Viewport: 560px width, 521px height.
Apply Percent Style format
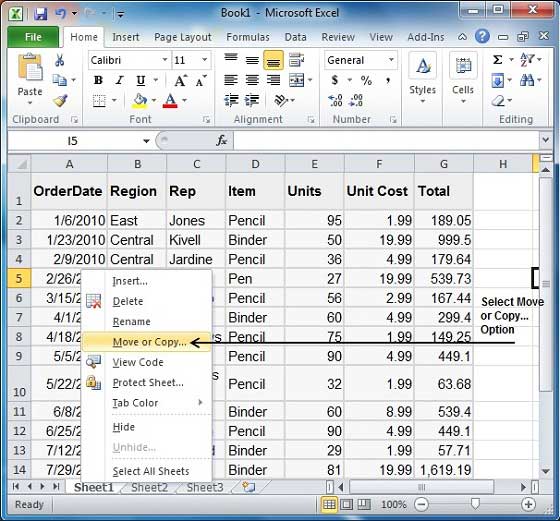tap(366, 80)
